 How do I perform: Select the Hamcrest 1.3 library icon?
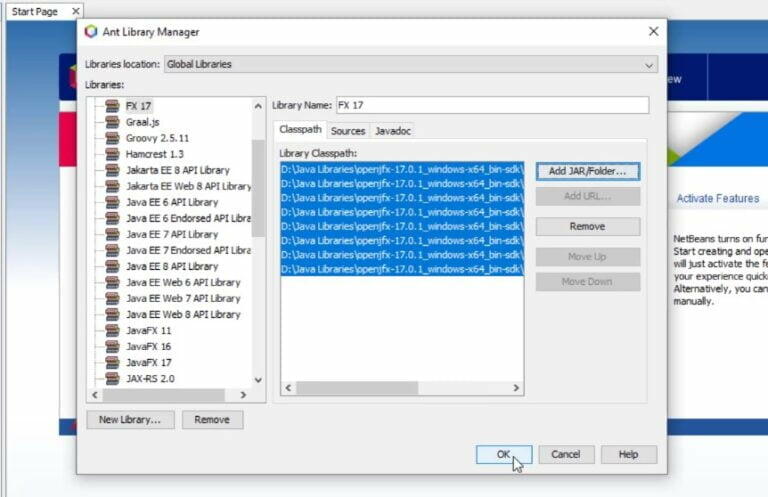pos(112,154)
